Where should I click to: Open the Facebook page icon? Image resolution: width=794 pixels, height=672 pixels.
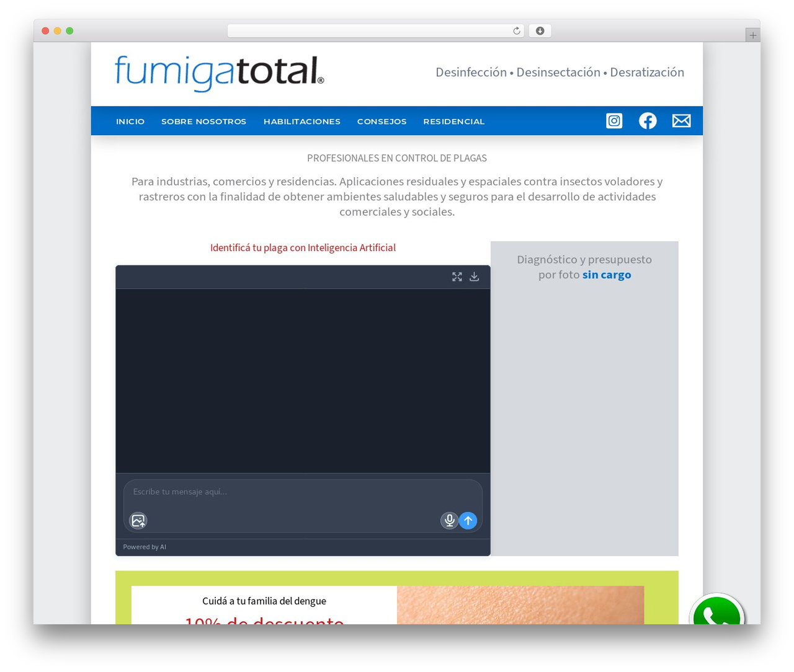pyautogui.click(x=648, y=121)
